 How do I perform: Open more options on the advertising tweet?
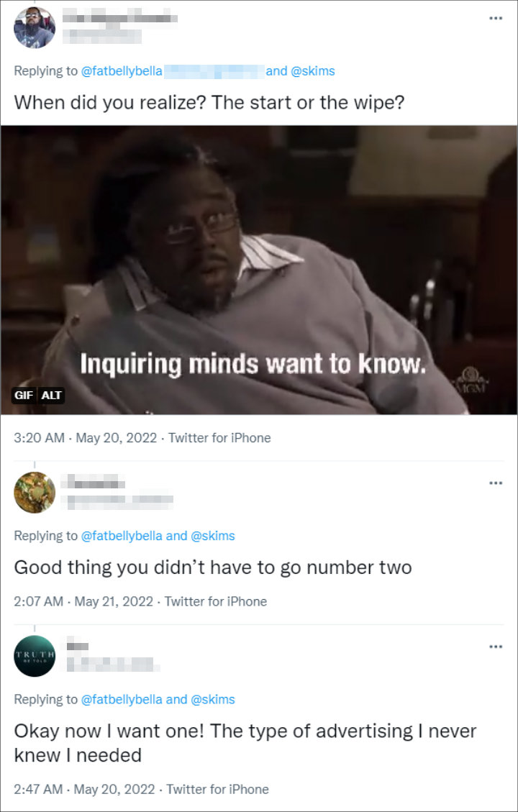coord(496,647)
